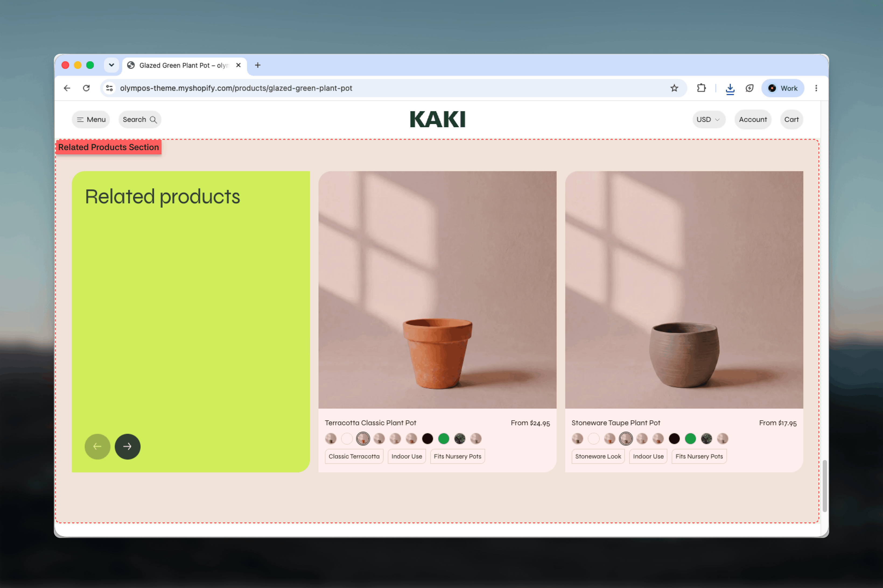Click the Classic Terracotta tag
The image size is (883, 588).
[354, 456]
